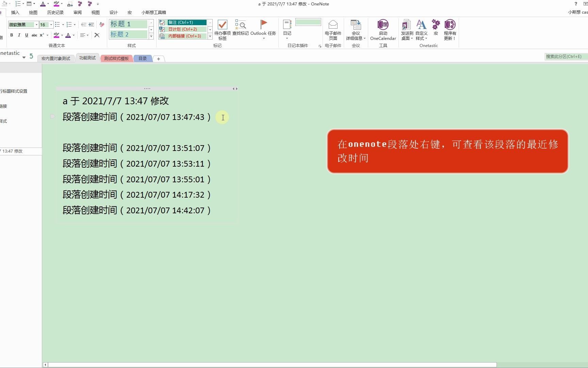The height and width of the screenshot is (368, 588).
Task: Click the green undo arrow near notebook name
Action: 31,56
